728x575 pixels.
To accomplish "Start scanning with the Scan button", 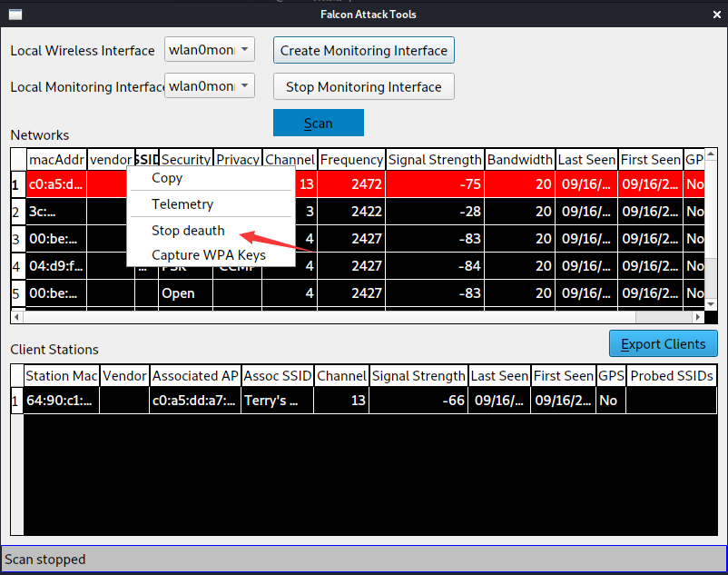I will pos(319,123).
